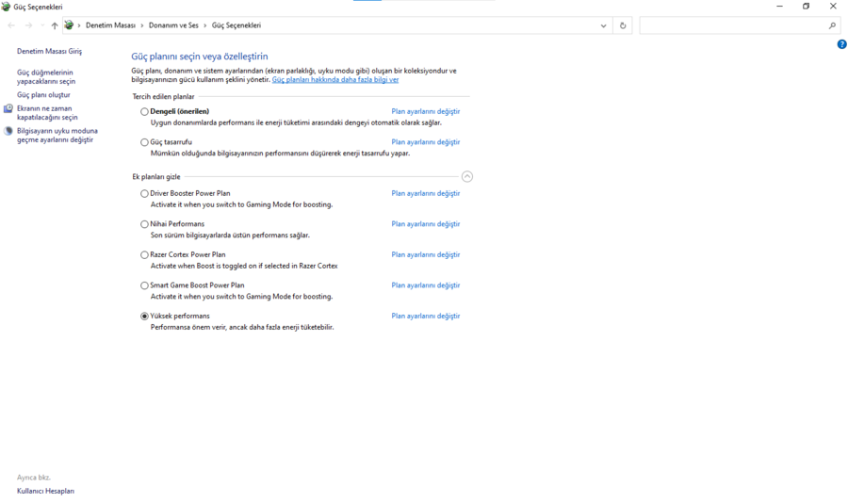848x504 pixels.
Task: Change plan settings for Nihai Performans
Action: [426, 224]
